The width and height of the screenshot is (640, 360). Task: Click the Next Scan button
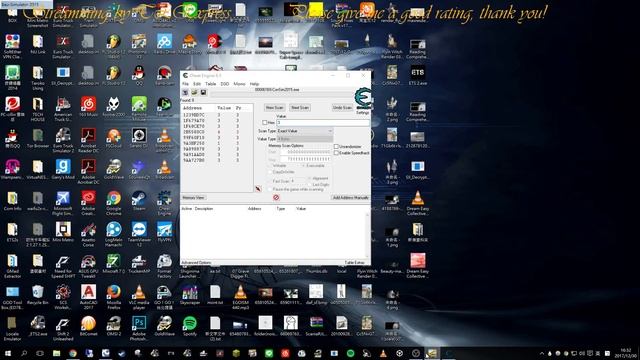click(300, 107)
